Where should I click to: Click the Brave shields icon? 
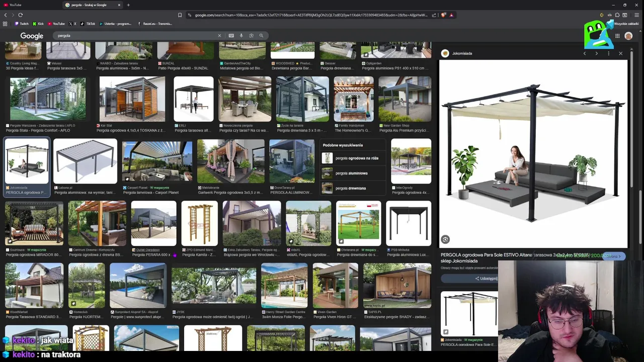point(443,15)
